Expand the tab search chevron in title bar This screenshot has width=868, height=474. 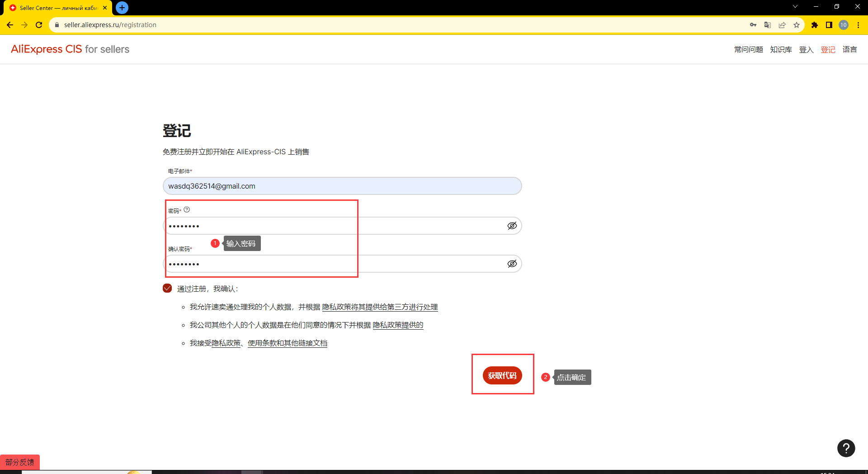point(795,7)
